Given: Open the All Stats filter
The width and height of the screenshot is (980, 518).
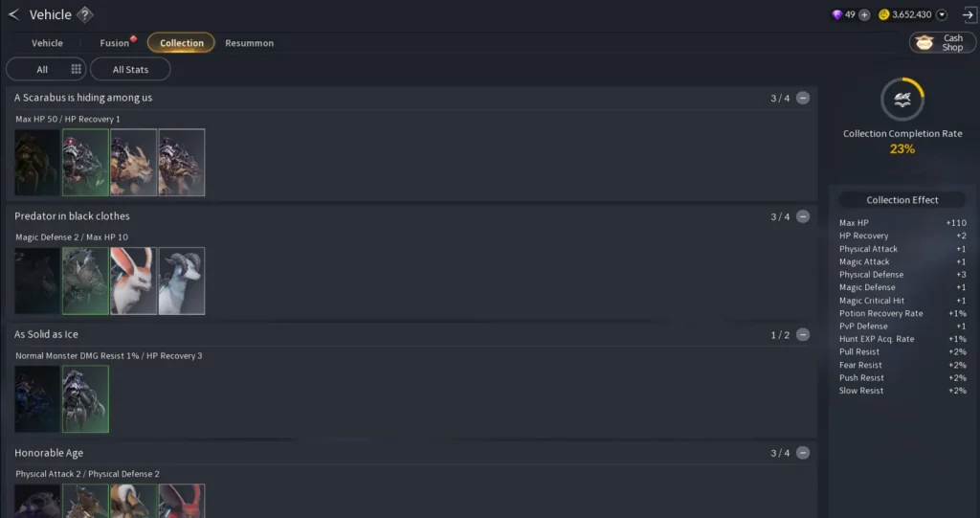Looking at the screenshot, I should [130, 70].
